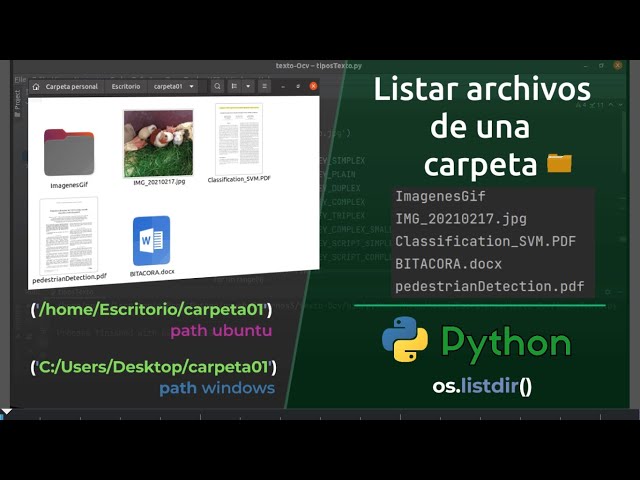Screen dimensions: 640x480
Task: Click the Classification_SVM.PDF output line
Action: tap(485, 241)
